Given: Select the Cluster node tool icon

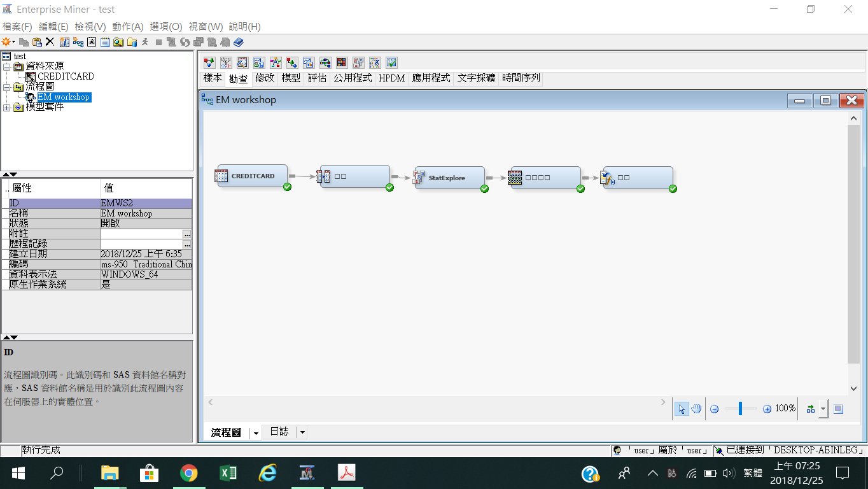Looking at the screenshot, I should click(226, 62).
